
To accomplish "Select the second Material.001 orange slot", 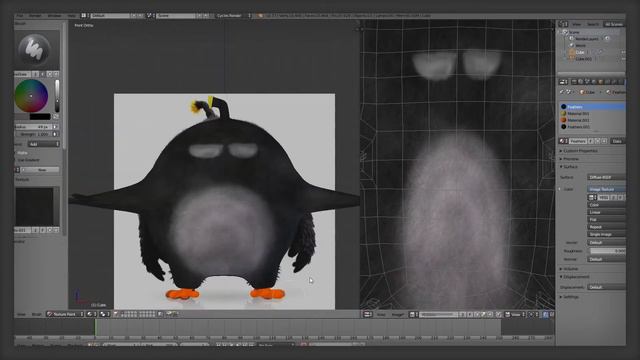I will tap(593, 120).
